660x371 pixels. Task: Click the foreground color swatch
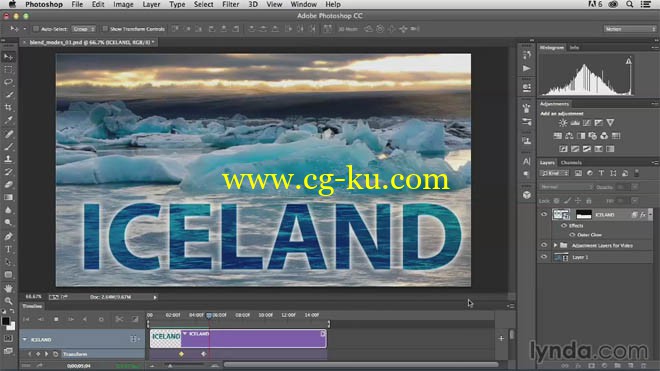(x=5, y=321)
